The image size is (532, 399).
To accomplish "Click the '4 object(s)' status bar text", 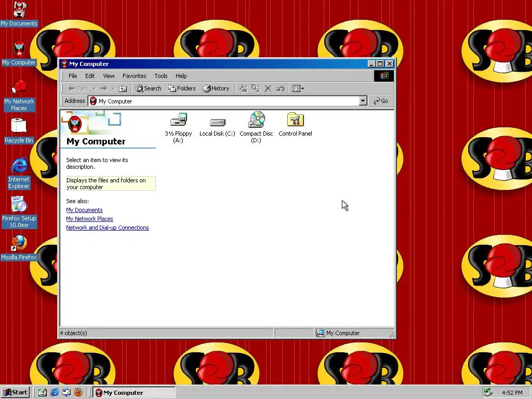I will (74, 333).
